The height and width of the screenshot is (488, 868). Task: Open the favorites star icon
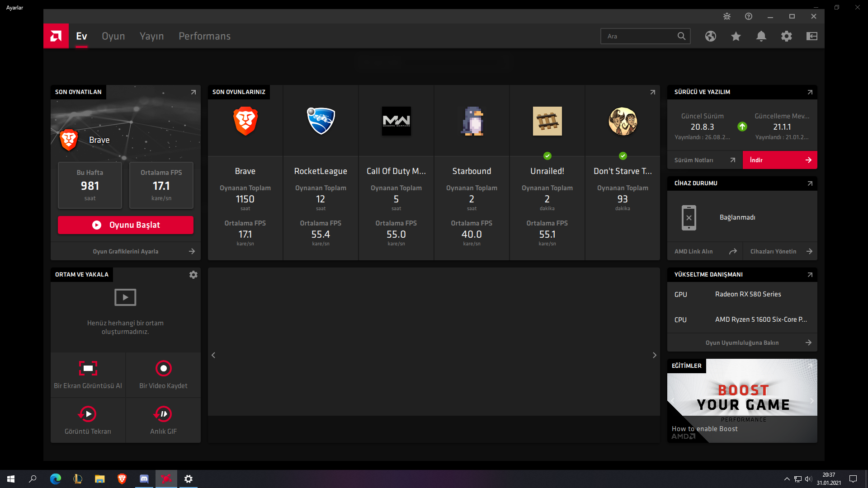click(736, 36)
